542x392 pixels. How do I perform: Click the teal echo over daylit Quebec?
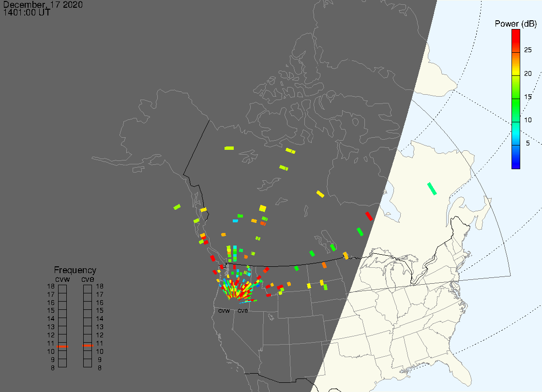tap(432, 189)
